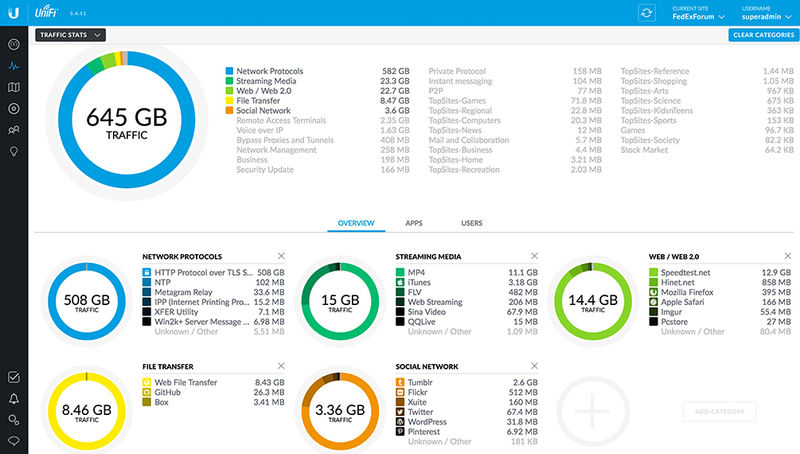Click the WordPress app icon
This screenshot has width=800, height=454.
(400, 422)
